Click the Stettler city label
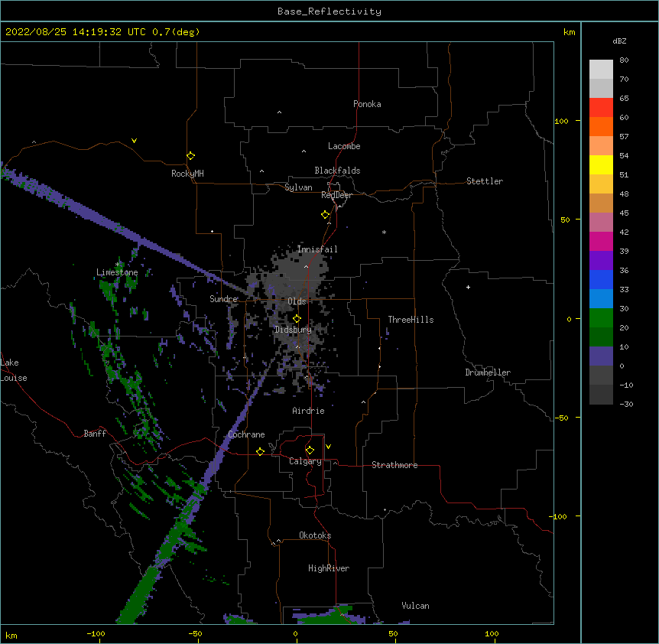The image size is (659, 644). tap(485, 181)
